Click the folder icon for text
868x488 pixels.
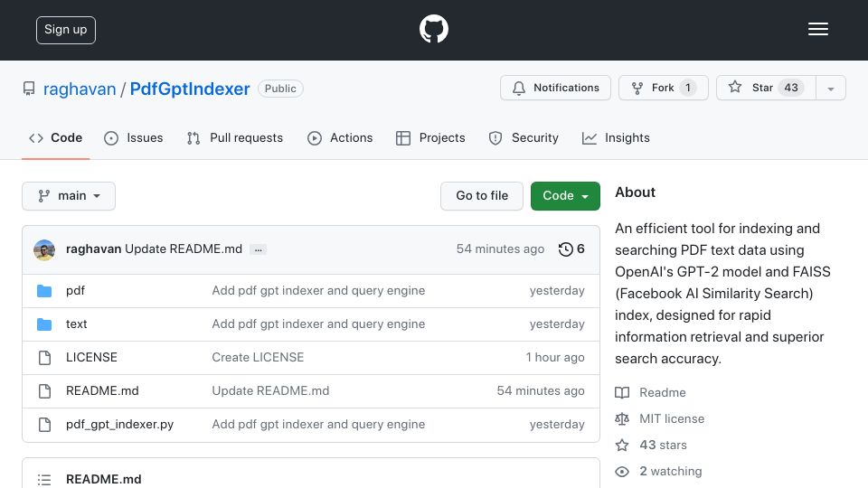point(44,324)
